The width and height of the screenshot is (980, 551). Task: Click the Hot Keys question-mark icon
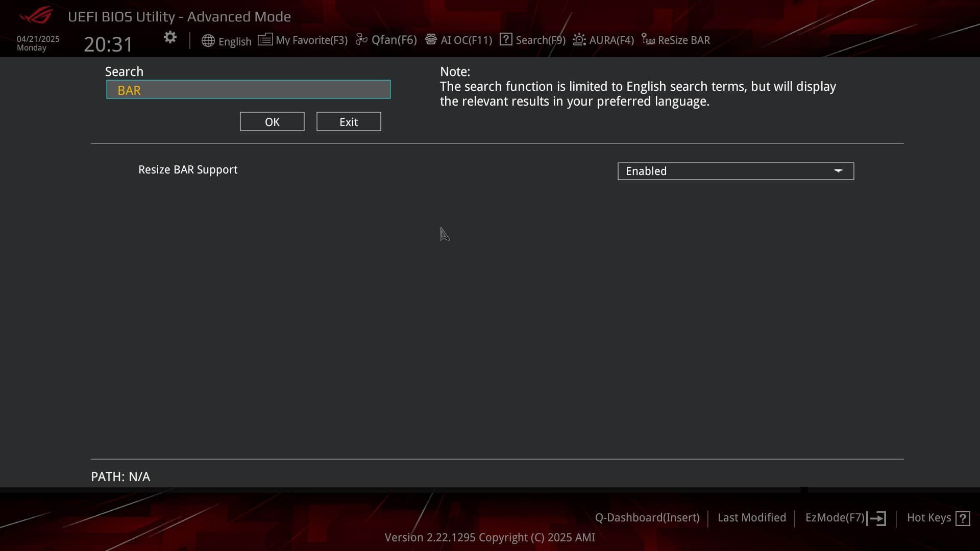[x=963, y=519]
